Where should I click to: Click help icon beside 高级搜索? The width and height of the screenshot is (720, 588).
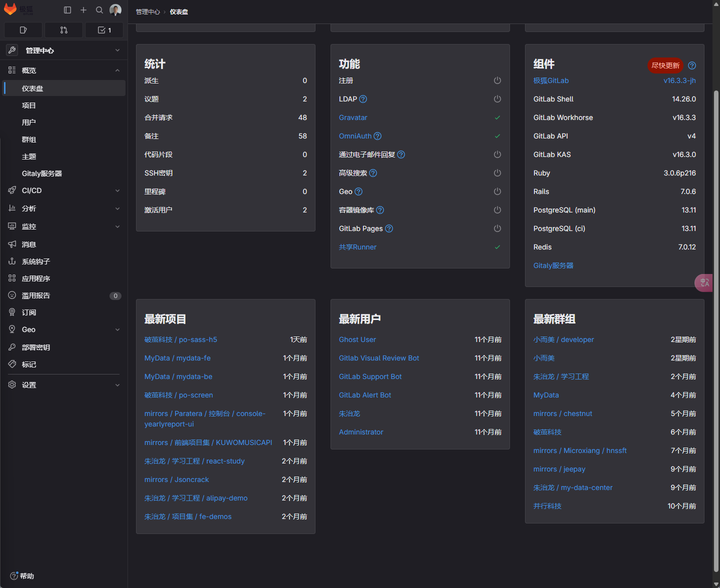point(373,173)
